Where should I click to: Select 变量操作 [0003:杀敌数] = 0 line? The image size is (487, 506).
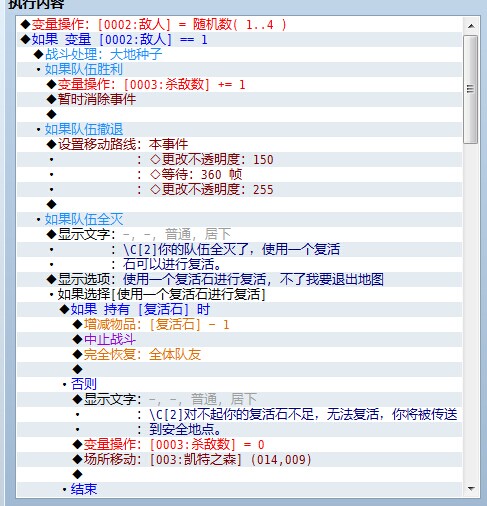point(239,445)
